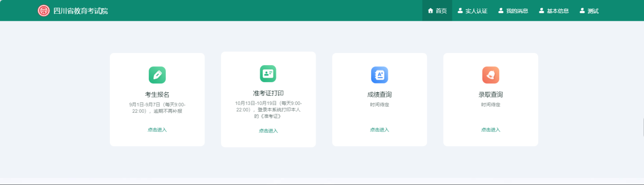The width and height of the screenshot is (644, 185).
Task: Click the green pencil 考生报名 icon
Action: (157, 75)
